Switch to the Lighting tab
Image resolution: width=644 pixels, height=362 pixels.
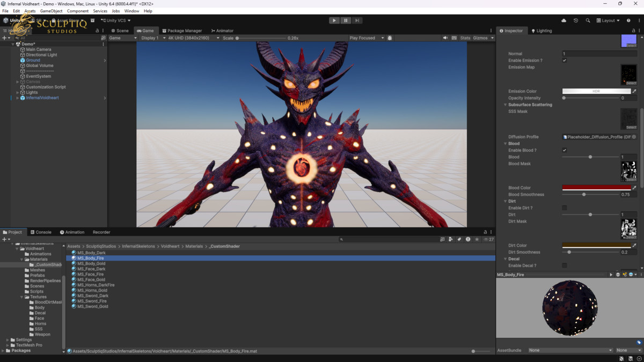pyautogui.click(x=541, y=31)
